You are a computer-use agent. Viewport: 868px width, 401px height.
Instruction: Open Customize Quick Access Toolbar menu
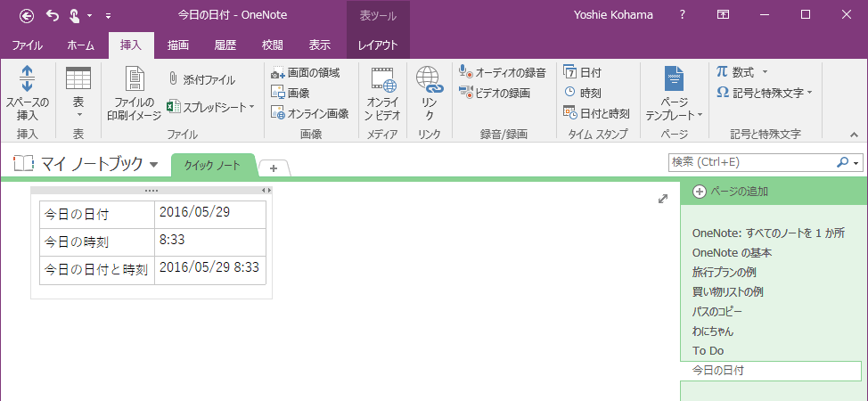click(x=108, y=16)
